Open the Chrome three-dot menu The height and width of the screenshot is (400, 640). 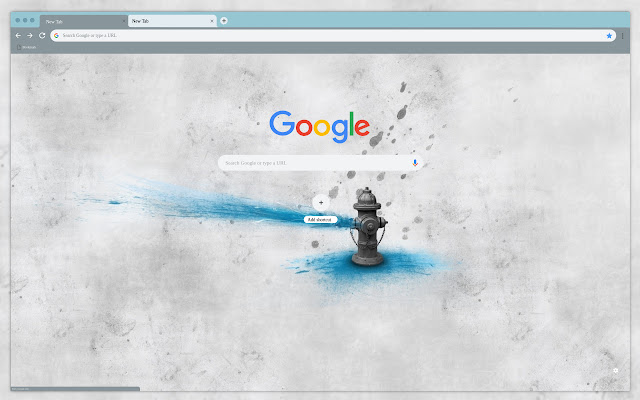622,36
